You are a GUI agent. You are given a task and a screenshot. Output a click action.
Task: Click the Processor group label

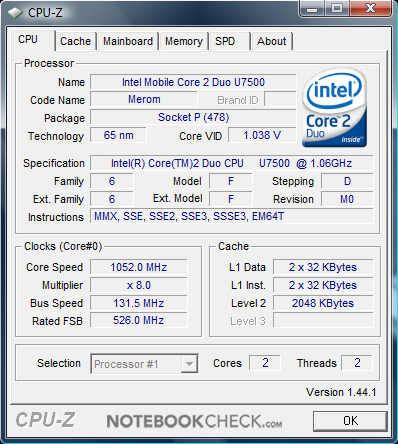coord(49,63)
